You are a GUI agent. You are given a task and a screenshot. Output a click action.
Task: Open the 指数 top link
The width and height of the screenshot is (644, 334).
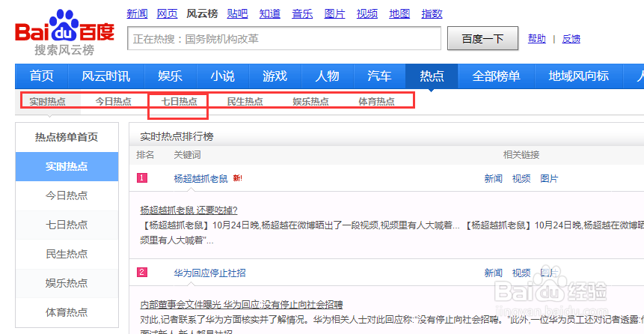[432, 14]
